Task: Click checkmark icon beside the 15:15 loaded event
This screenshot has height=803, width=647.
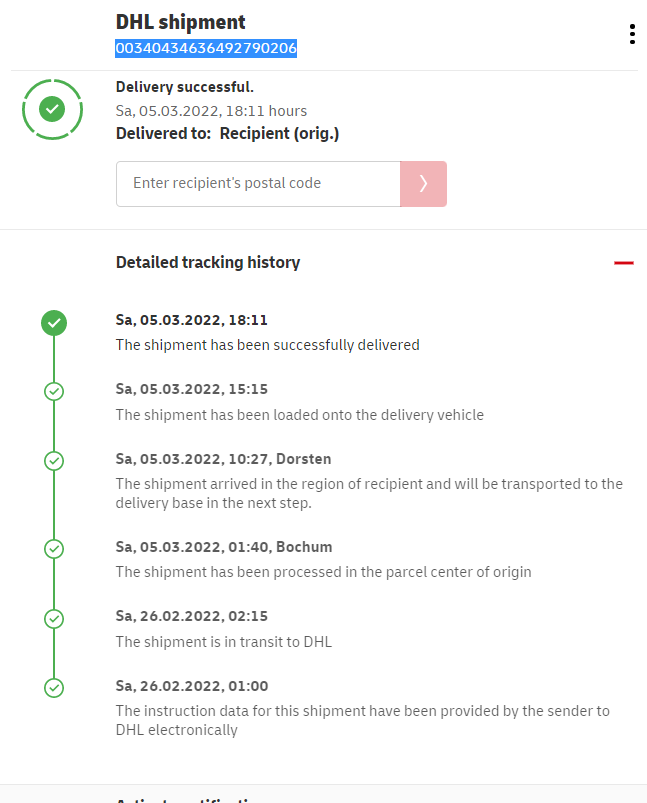Action: point(54,391)
